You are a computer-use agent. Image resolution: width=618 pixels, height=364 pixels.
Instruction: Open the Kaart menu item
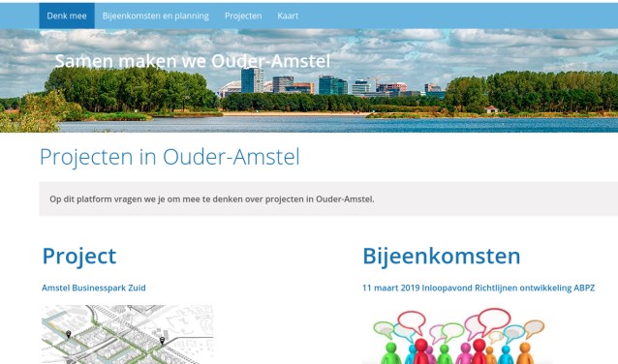coord(288,15)
